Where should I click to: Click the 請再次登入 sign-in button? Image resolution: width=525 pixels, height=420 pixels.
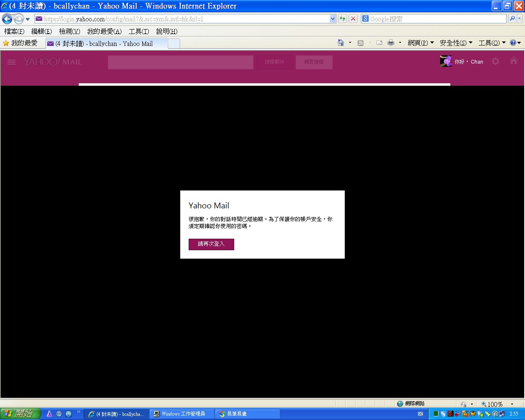click(211, 244)
